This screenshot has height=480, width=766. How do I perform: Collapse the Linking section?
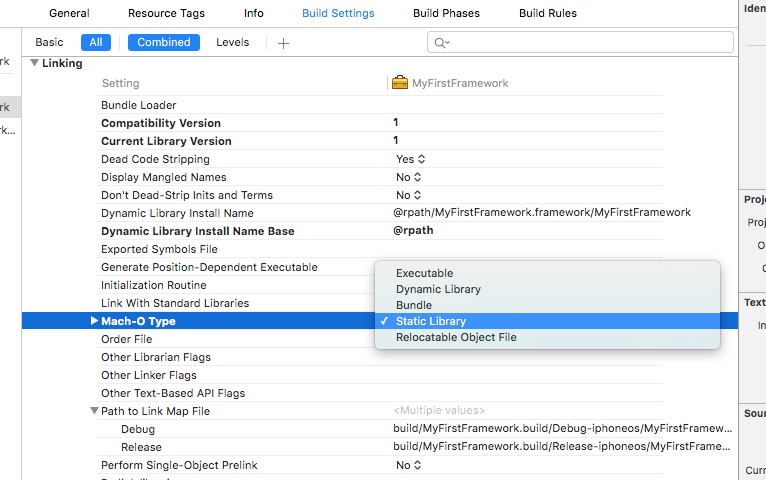(x=34, y=63)
